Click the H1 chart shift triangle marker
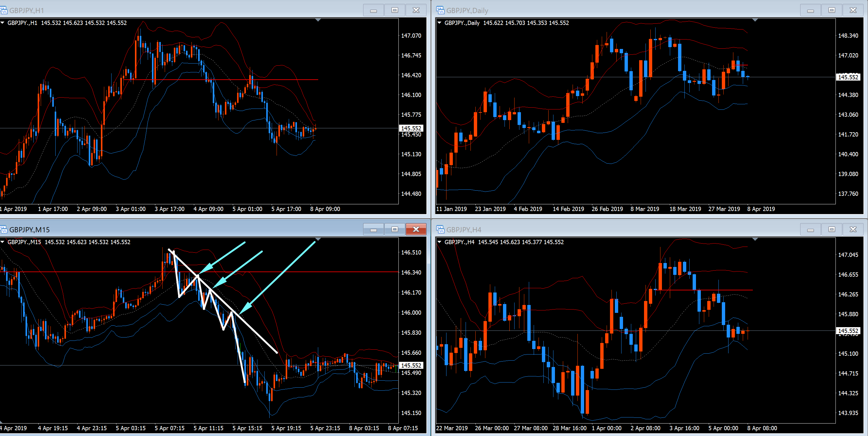This screenshot has width=868, height=436. click(318, 20)
